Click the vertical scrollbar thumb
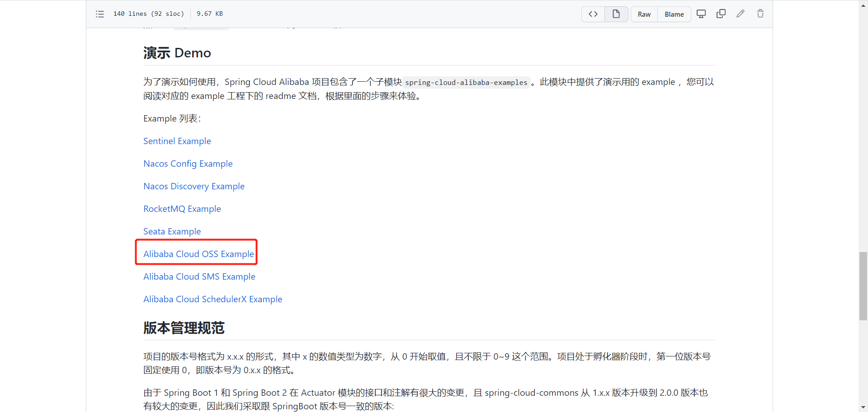The image size is (868, 412). click(863, 286)
